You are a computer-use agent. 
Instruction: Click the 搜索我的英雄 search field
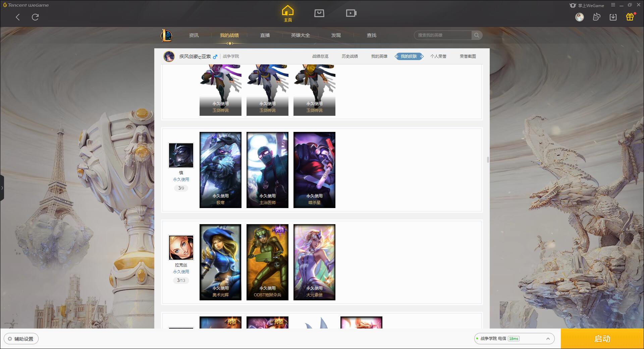[443, 35]
